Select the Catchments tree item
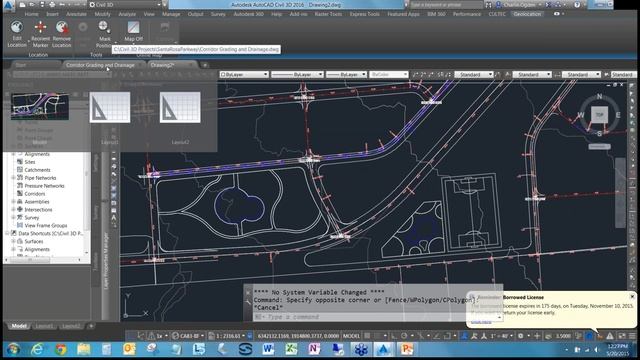 pyautogui.click(x=37, y=170)
